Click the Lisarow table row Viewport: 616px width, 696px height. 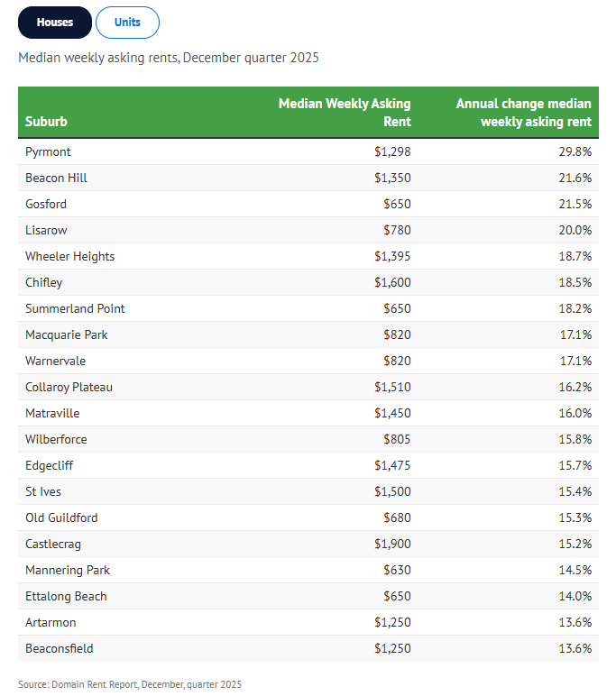point(308,231)
